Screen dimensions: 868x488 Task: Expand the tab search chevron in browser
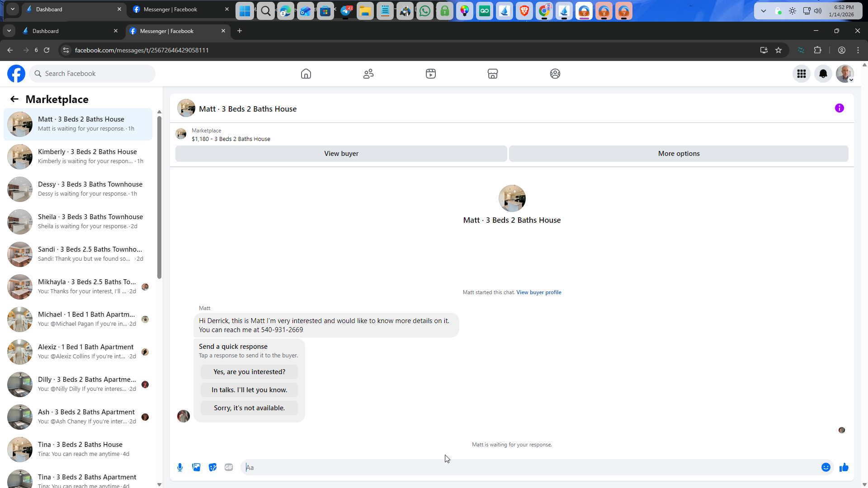pyautogui.click(x=9, y=31)
